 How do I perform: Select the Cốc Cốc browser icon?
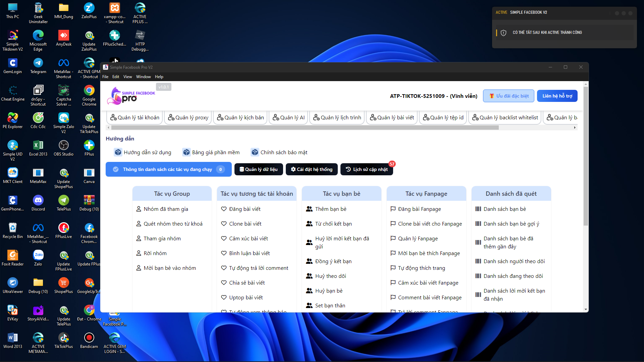(x=38, y=121)
